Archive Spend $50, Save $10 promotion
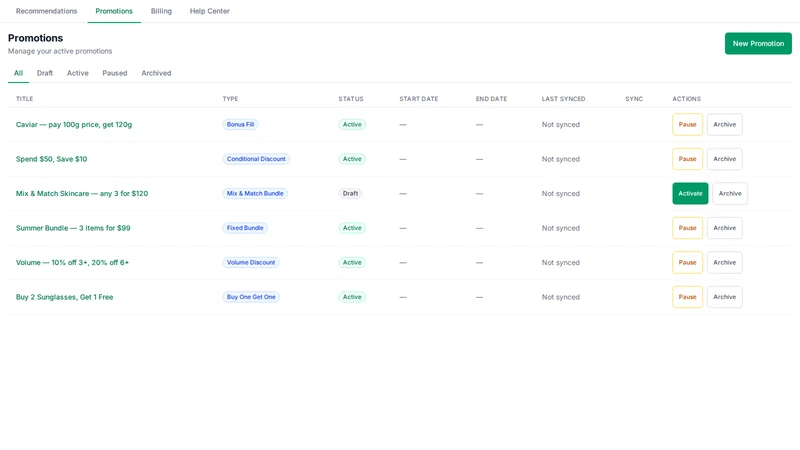This screenshot has width=800, height=450. pos(724,159)
